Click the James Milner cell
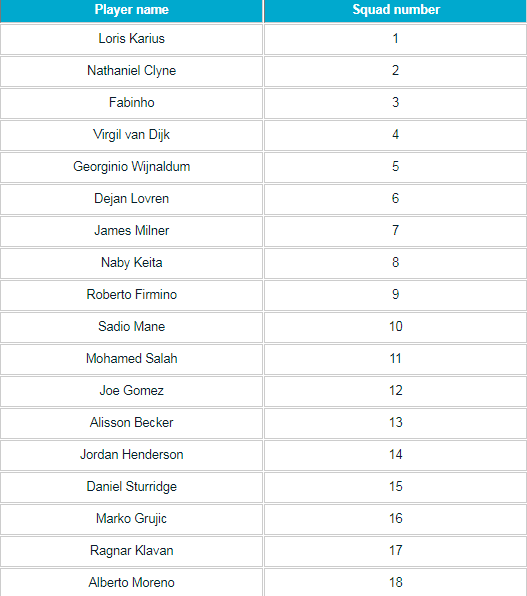This screenshot has width=527, height=596. point(131,231)
